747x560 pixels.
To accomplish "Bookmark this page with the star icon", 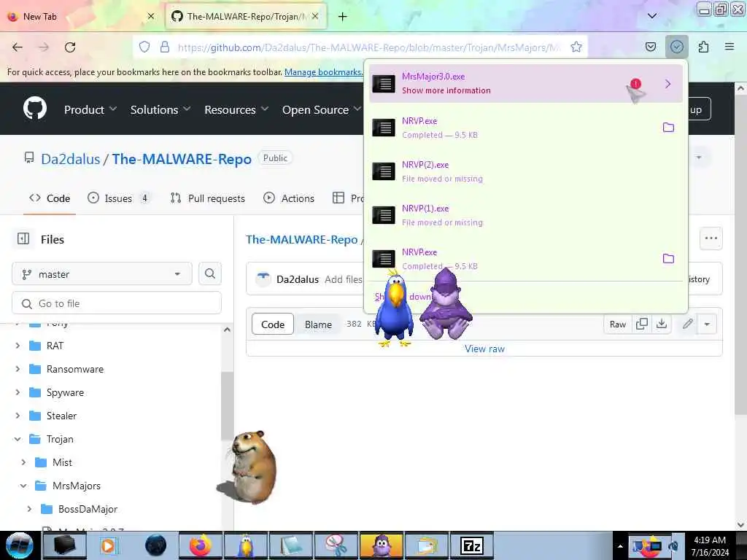I will [x=576, y=47].
